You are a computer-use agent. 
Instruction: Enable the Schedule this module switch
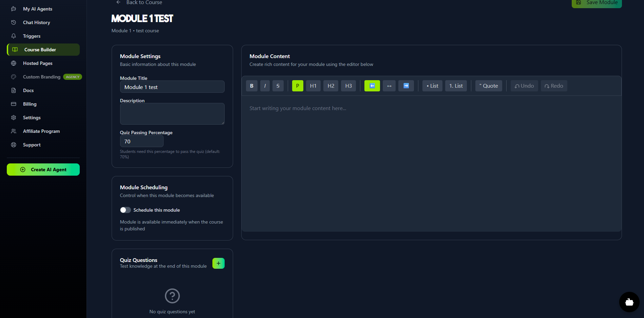pos(126,210)
